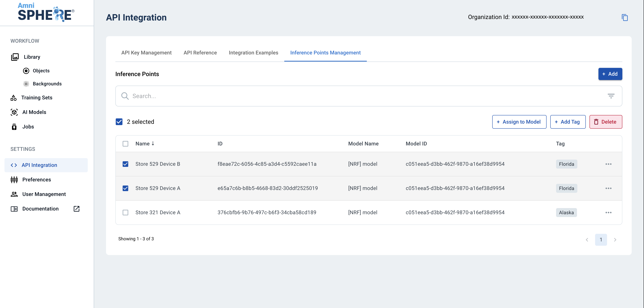This screenshot has height=308, width=644.
Task: Open the Library section via its icon
Action: tap(15, 57)
